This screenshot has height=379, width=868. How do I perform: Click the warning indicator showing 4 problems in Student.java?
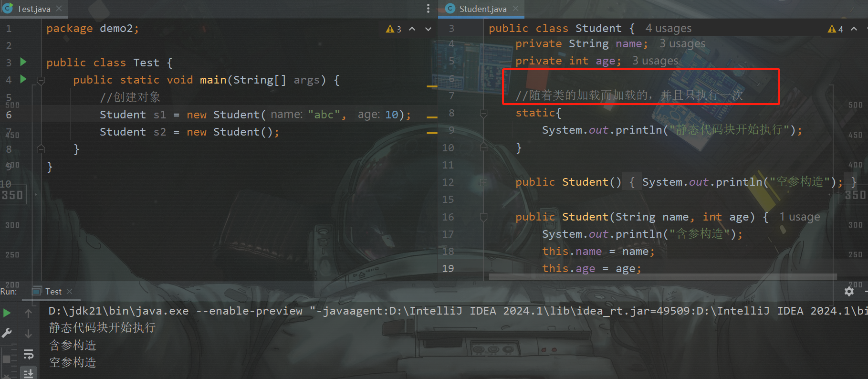click(x=836, y=29)
